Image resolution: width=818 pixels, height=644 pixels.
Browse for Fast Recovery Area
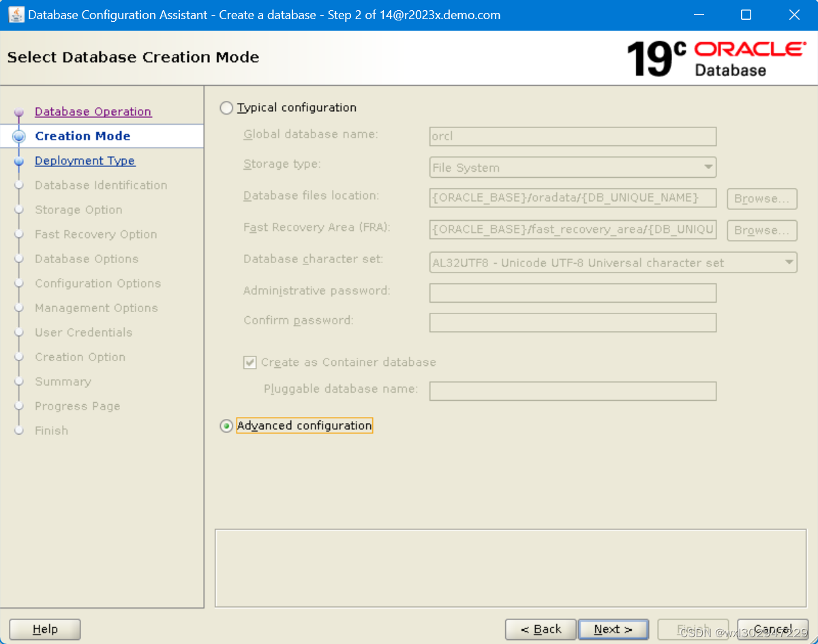coord(761,230)
